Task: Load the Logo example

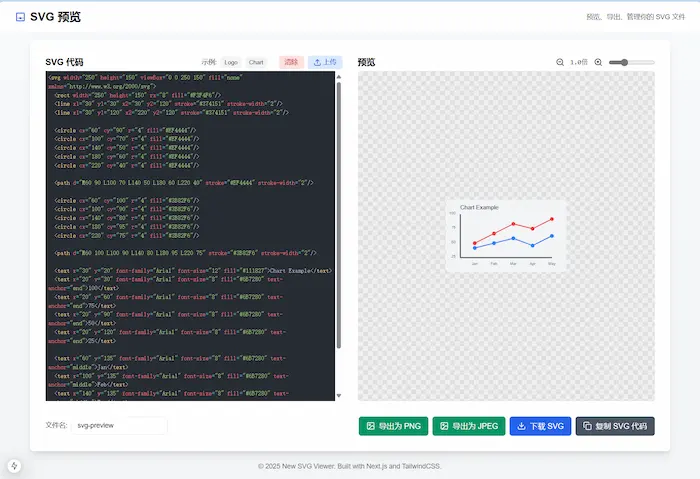Action: (231, 62)
